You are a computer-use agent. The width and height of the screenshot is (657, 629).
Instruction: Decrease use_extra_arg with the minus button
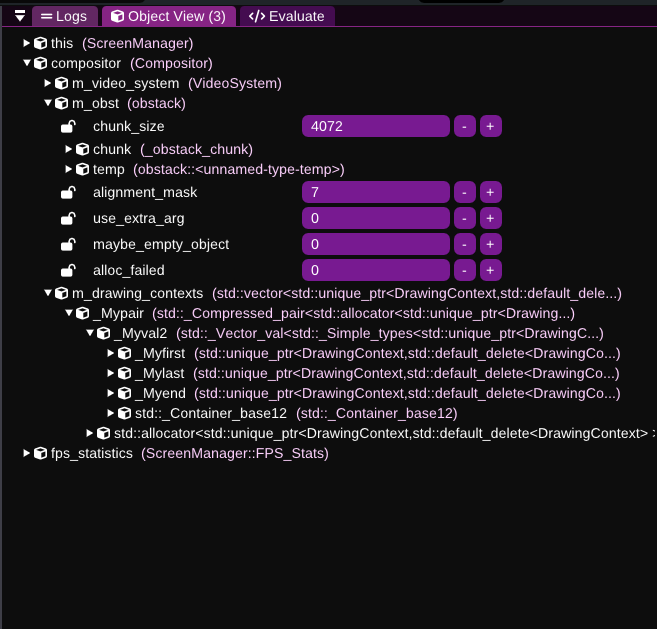464,218
